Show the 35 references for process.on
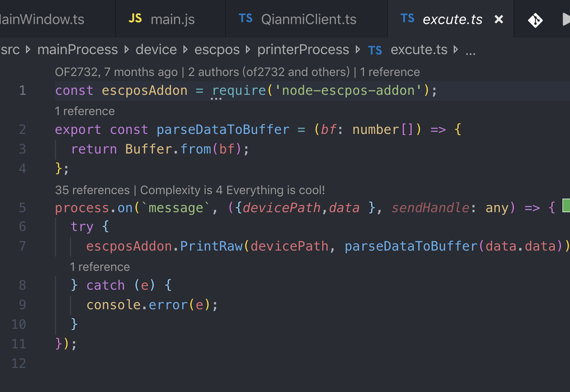 click(x=92, y=190)
